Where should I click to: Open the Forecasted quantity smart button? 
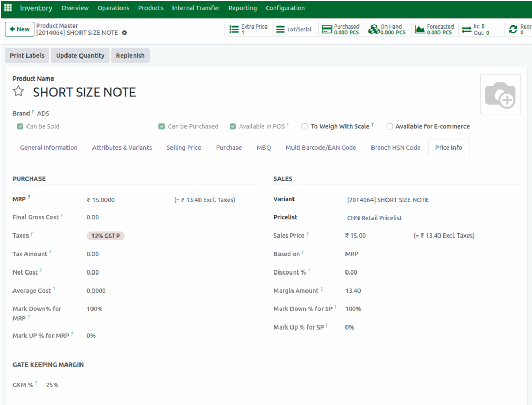pos(434,29)
